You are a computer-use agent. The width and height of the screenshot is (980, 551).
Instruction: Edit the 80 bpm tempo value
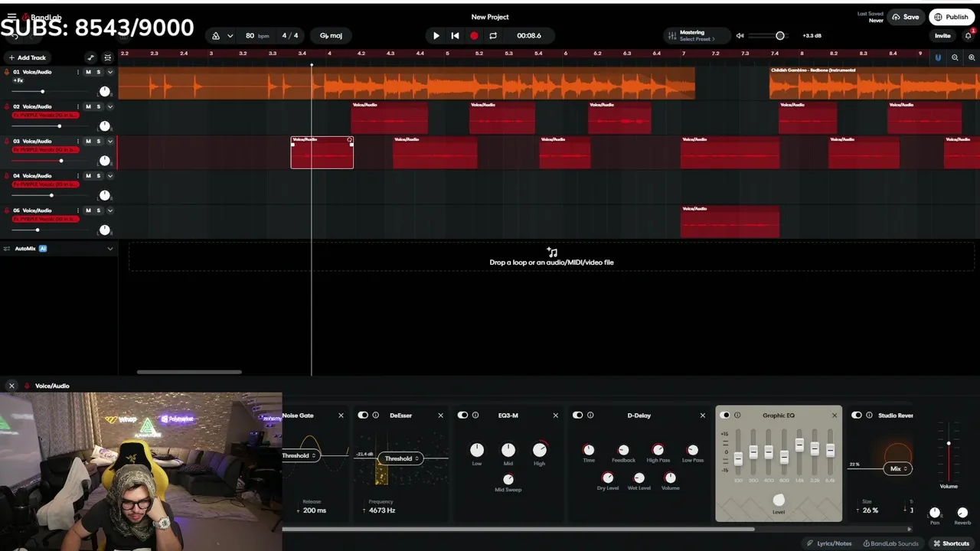pyautogui.click(x=257, y=36)
